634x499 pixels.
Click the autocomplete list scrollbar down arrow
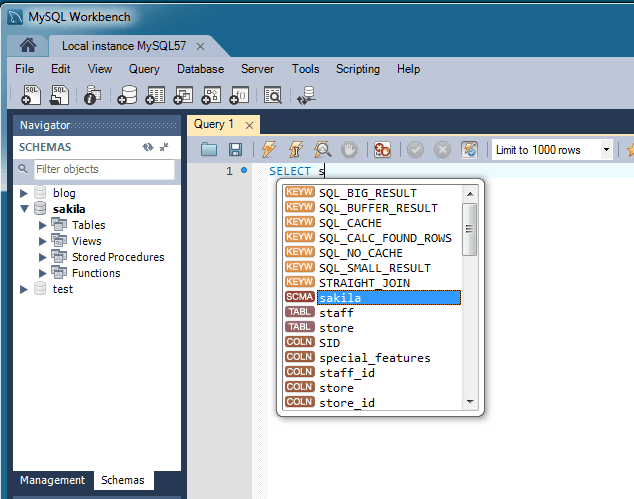(x=468, y=401)
